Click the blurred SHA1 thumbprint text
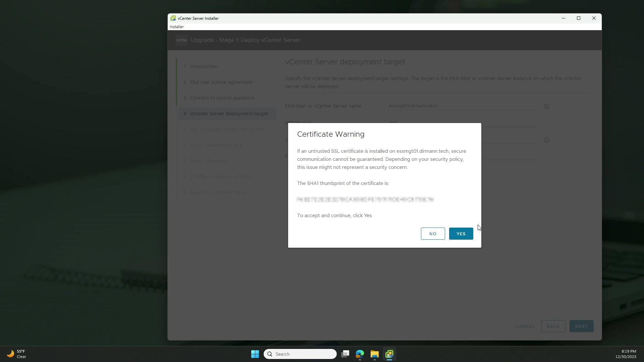This screenshot has height=362, width=644. [x=365, y=199]
